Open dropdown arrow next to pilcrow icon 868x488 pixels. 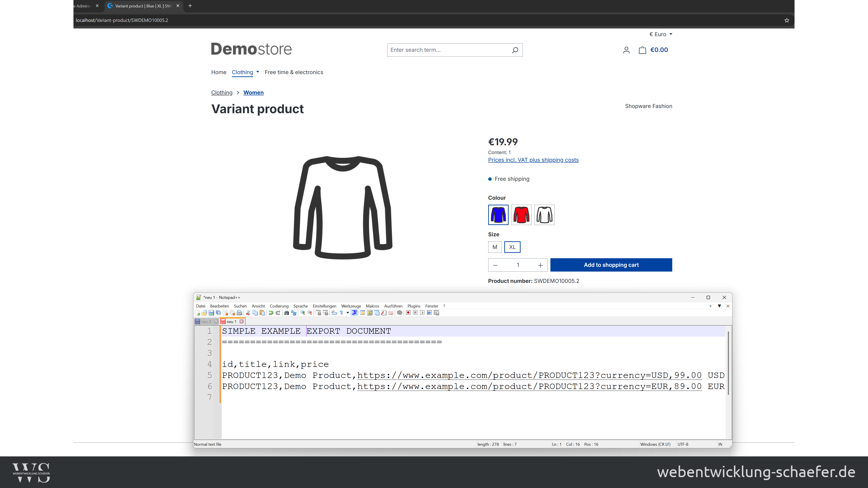coord(348,312)
